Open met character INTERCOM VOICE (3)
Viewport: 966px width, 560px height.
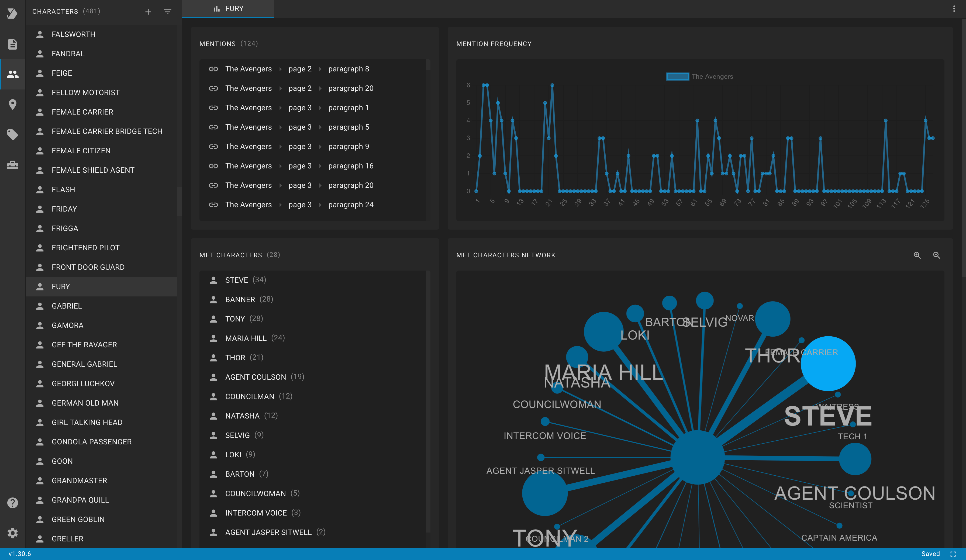(x=312, y=513)
